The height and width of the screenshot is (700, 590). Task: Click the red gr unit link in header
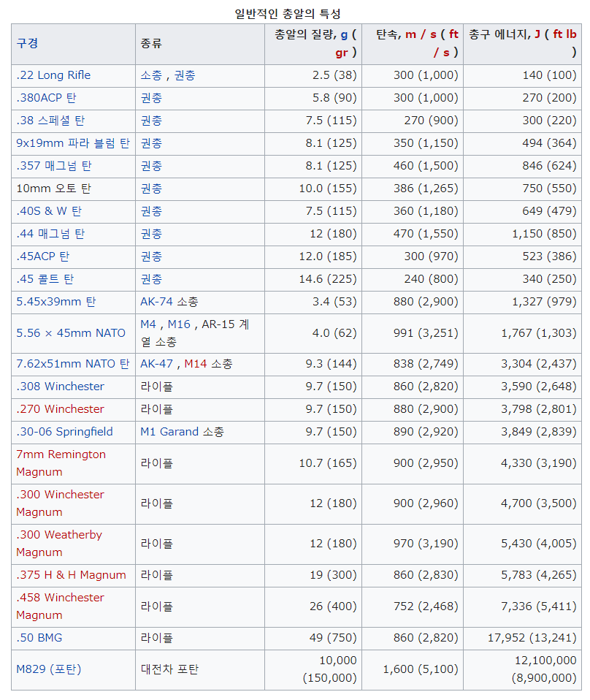tap(342, 53)
